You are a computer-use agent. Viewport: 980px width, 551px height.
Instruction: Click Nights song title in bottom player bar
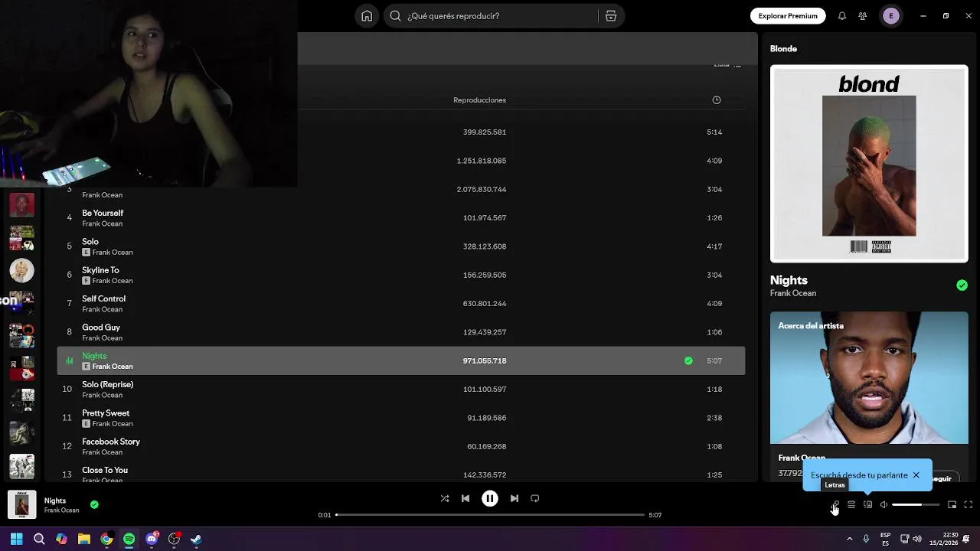55,500
